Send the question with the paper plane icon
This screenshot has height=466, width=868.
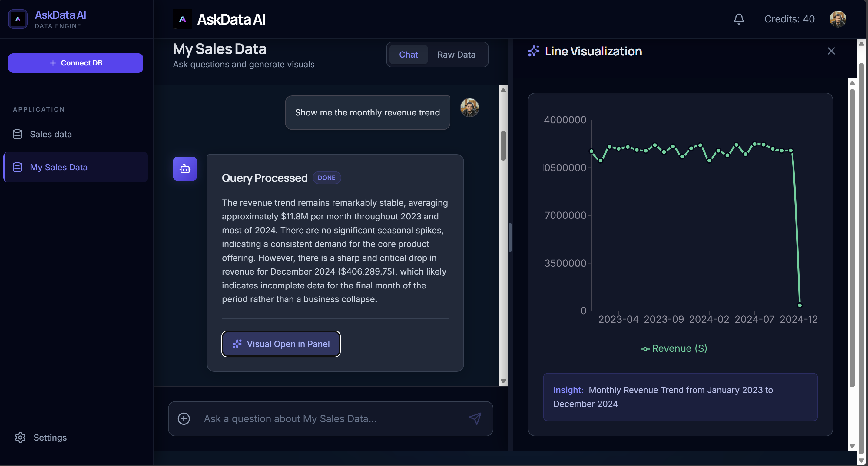click(475, 418)
